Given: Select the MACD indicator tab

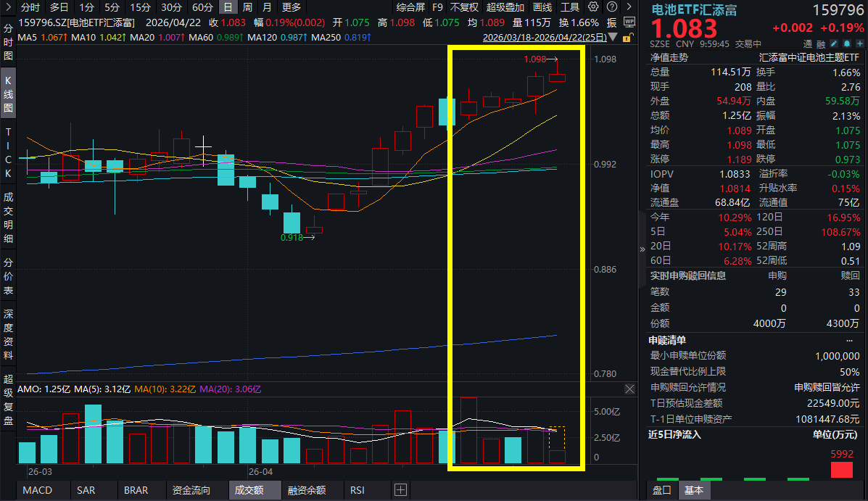Looking at the screenshot, I should click(37, 490).
